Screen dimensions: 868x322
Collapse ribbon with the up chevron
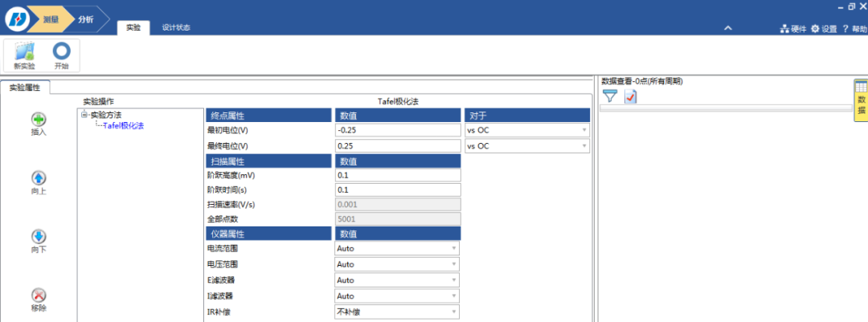coord(728,27)
